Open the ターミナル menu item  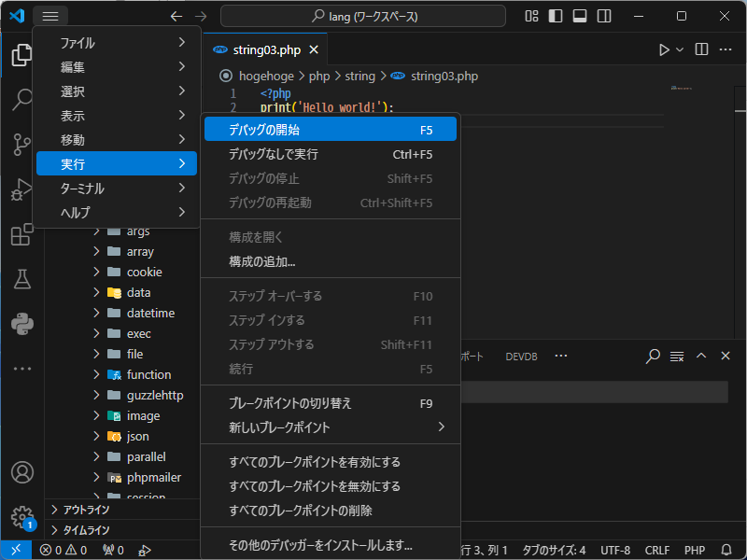point(82,189)
